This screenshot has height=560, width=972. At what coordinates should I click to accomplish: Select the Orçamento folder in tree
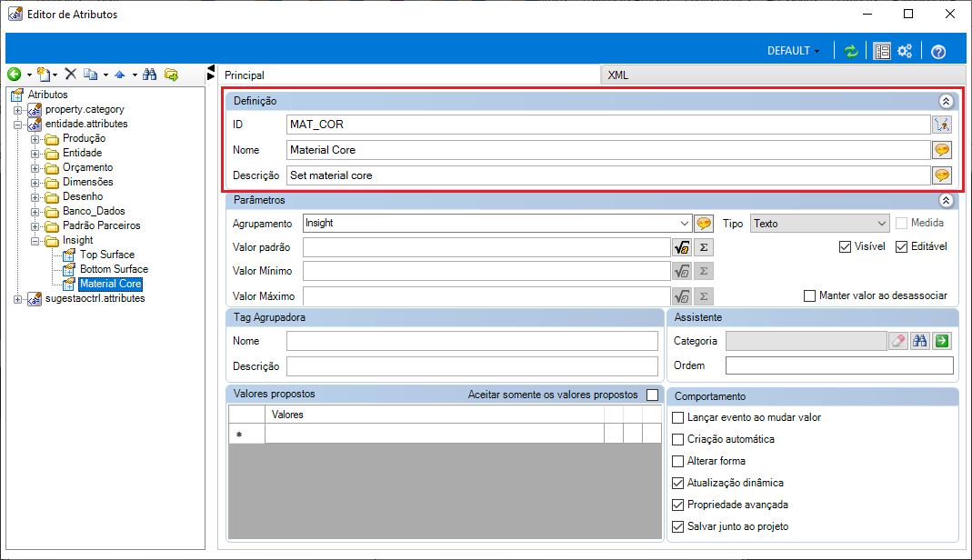(x=87, y=167)
